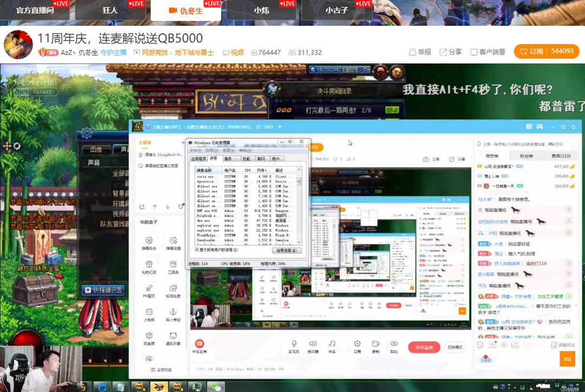Click 切换模式 button
The image size is (585, 392).
tap(455, 348)
